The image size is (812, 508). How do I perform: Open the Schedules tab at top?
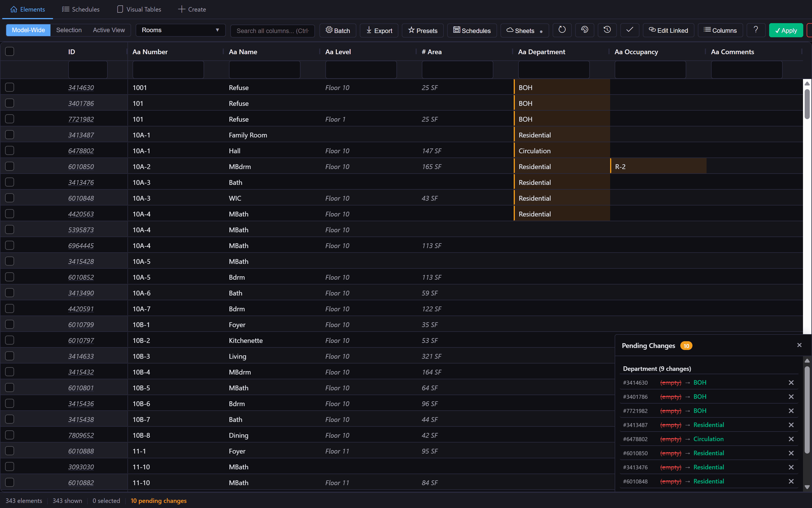pos(81,9)
